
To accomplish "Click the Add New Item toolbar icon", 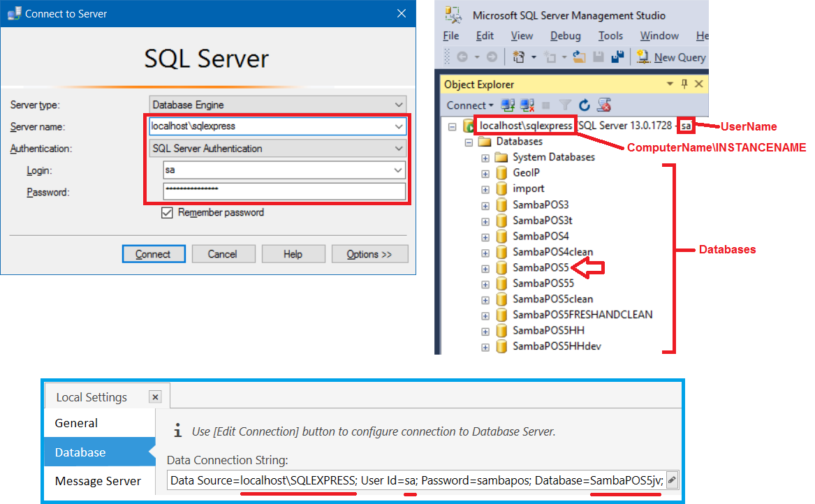I will [x=550, y=57].
